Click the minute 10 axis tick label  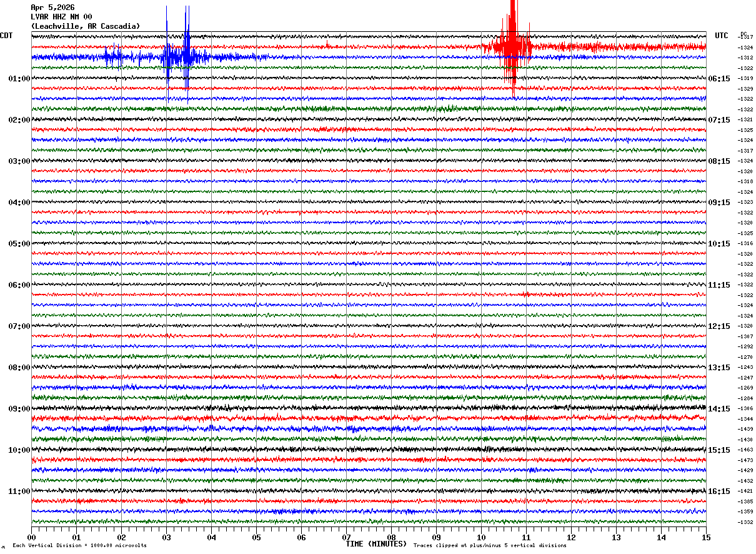481,536
